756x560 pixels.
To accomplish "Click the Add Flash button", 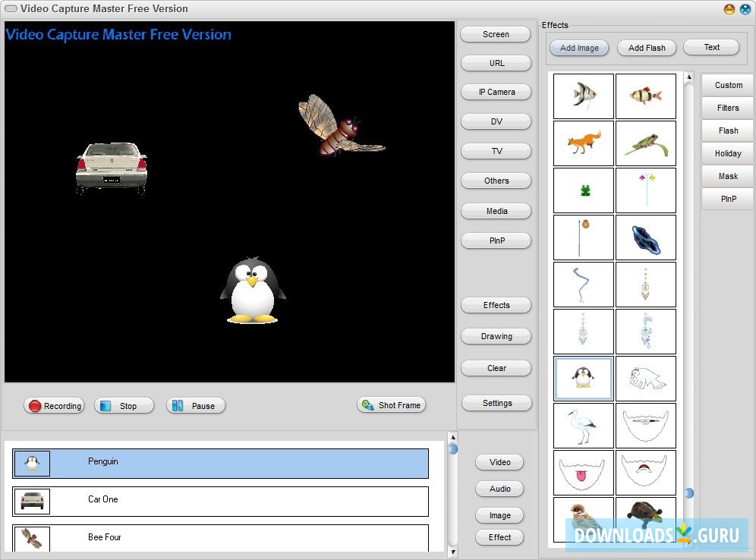I will click(x=646, y=48).
